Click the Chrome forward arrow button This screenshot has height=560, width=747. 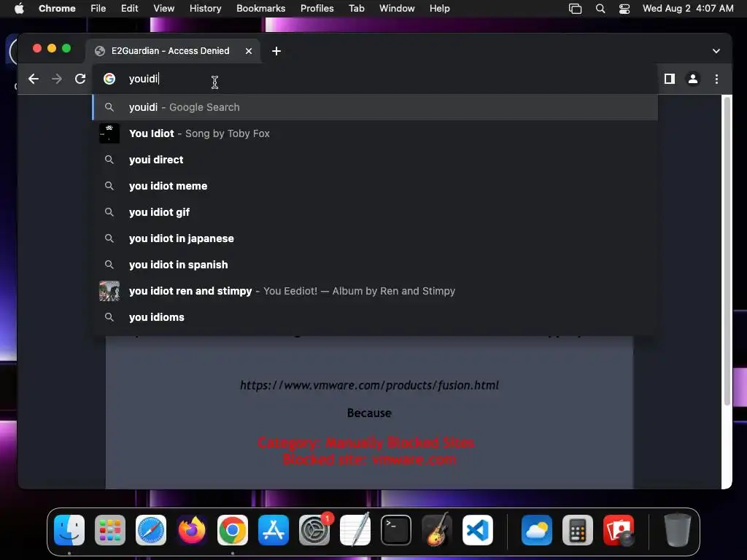pos(57,79)
